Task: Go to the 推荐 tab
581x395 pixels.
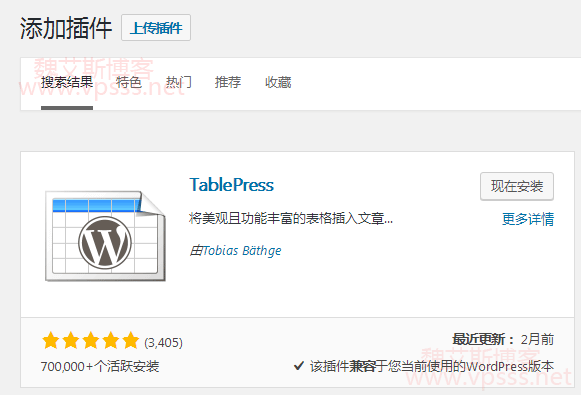Action: [x=228, y=82]
